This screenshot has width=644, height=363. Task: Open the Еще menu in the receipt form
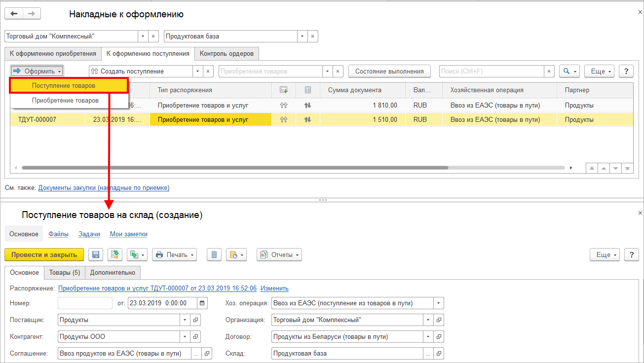(x=605, y=254)
